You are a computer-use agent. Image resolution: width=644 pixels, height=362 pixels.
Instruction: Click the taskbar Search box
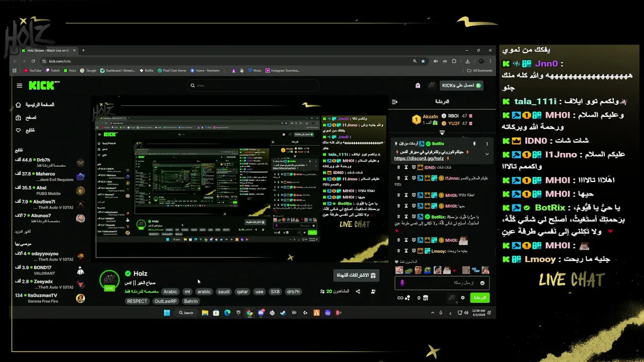click(186, 313)
